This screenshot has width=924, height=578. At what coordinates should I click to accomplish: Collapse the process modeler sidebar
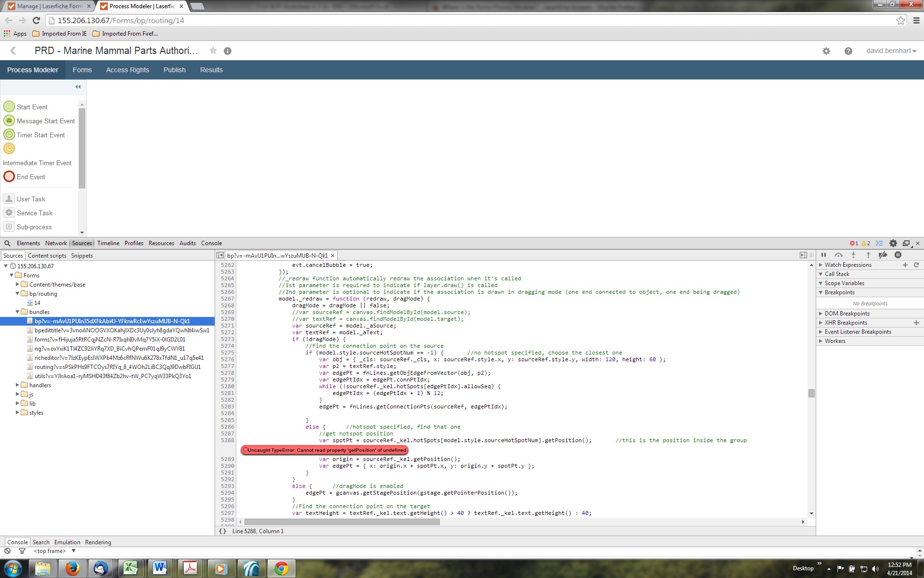[x=78, y=87]
